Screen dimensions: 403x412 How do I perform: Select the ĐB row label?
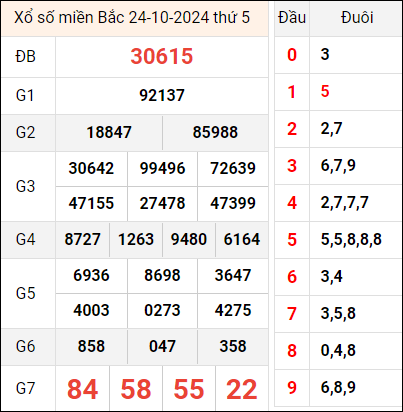pos(25,56)
